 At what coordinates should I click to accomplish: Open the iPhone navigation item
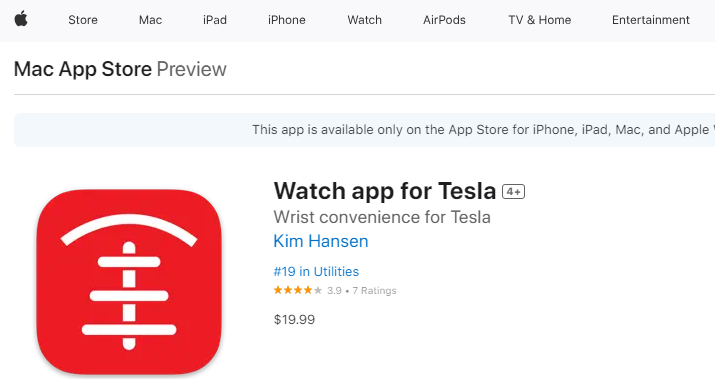click(287, 20)
